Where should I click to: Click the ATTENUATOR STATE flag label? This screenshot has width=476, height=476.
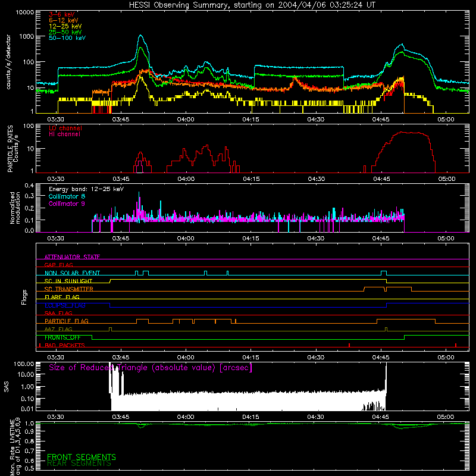pyautogui.click(x=72, y=257)
